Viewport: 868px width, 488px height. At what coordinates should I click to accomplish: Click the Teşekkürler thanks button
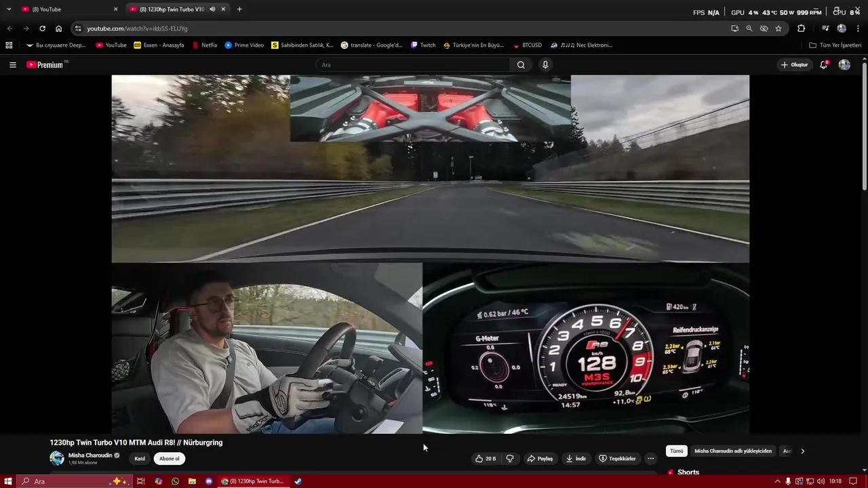pos(617,459)
